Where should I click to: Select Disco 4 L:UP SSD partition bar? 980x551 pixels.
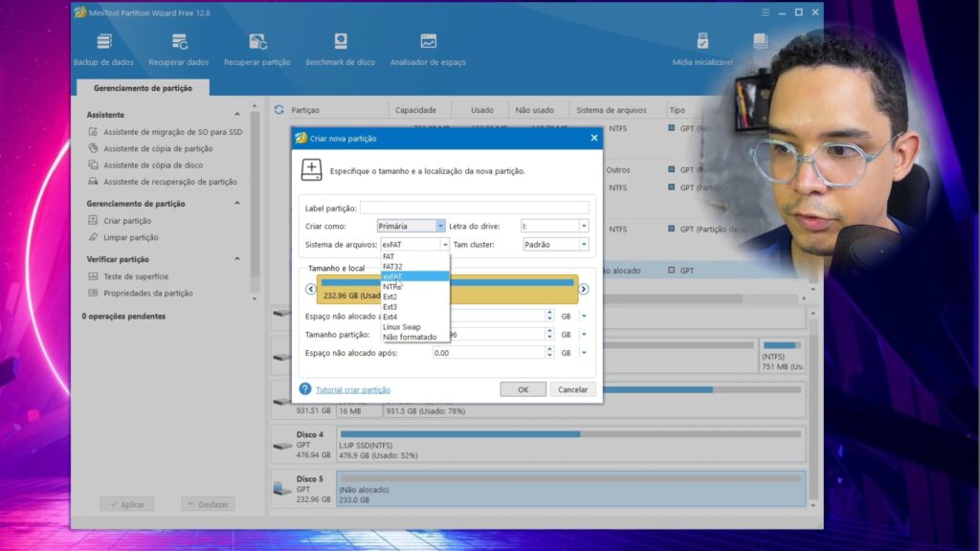click(x=570, y=445)
